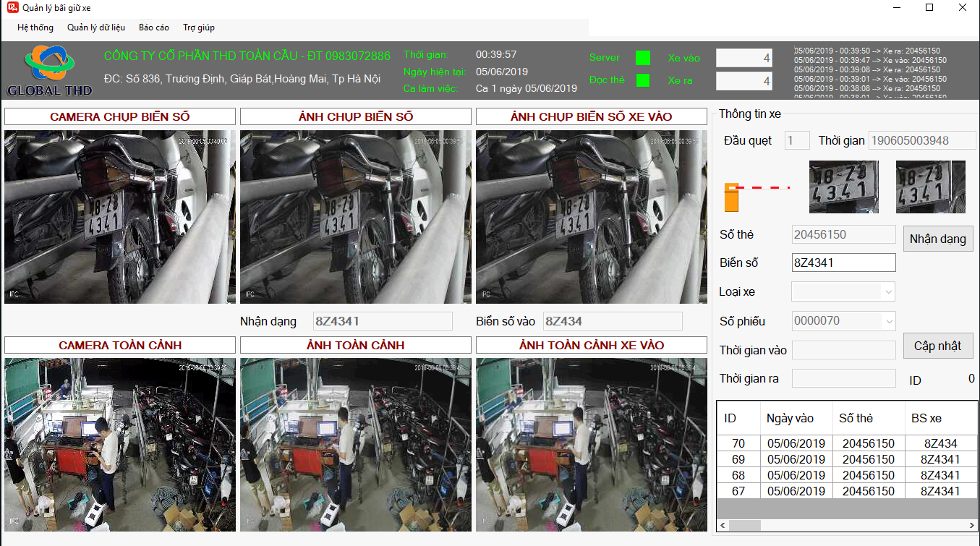Viewport: 980px width, 546px height.
Task: Click the second license plate crop thumbnail
Action: click(931, 187)
